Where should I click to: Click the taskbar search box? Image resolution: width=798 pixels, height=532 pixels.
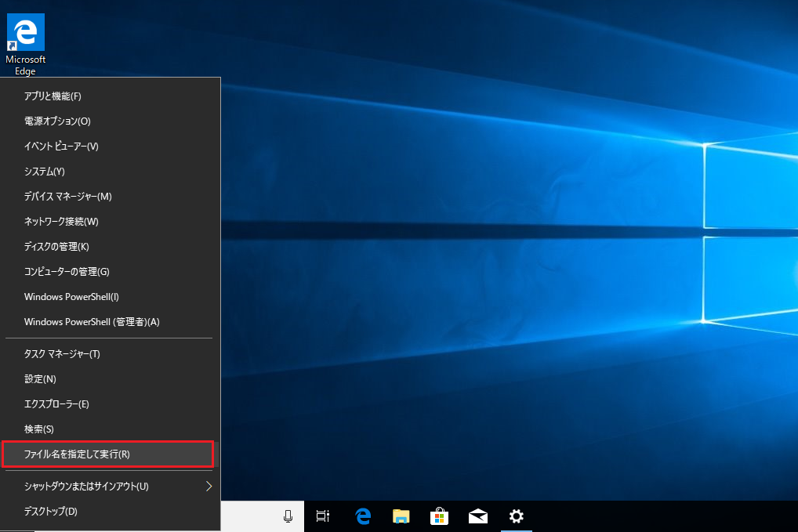[262, 516]
